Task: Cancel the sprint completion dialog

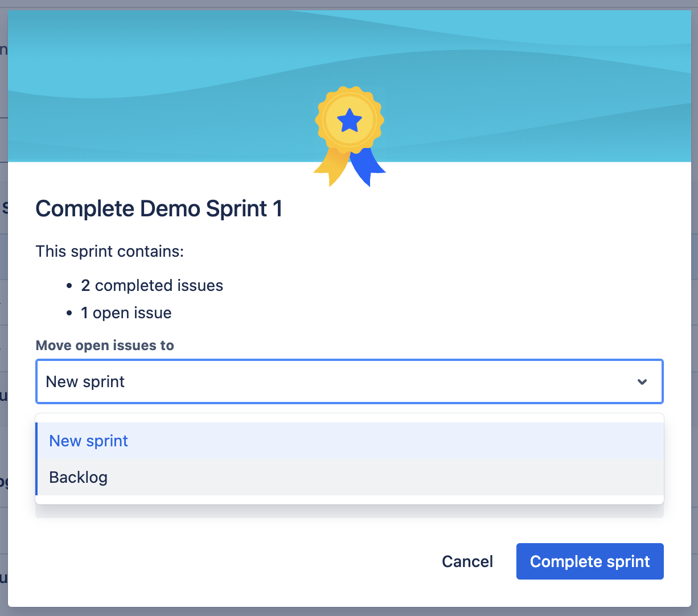Action: click(x=467, y=561)
